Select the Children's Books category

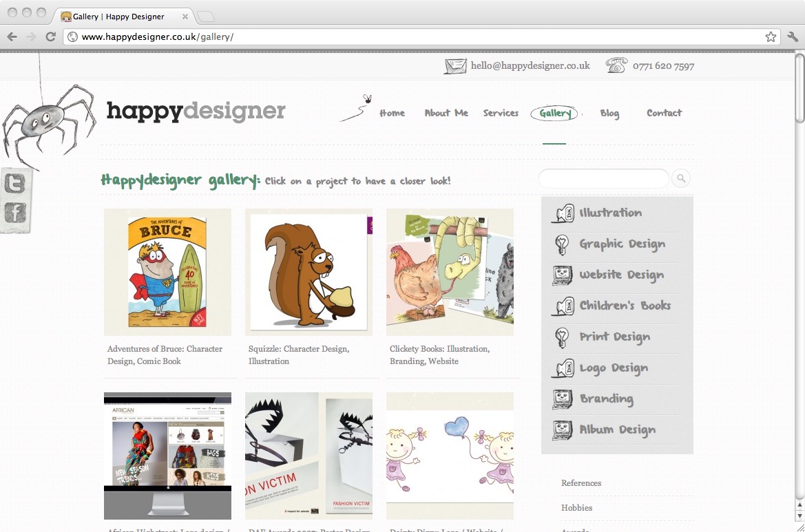click(625, 306)
